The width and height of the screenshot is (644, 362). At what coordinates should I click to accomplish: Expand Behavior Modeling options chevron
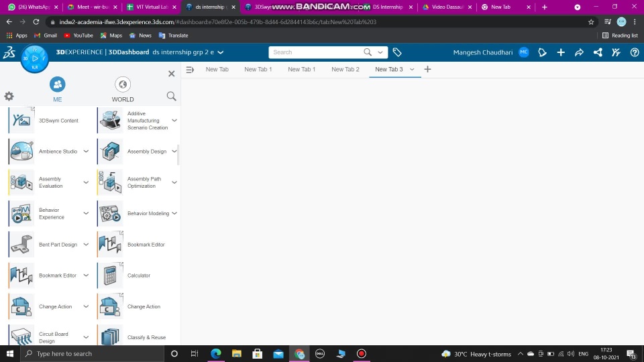(x=174, y=213)
